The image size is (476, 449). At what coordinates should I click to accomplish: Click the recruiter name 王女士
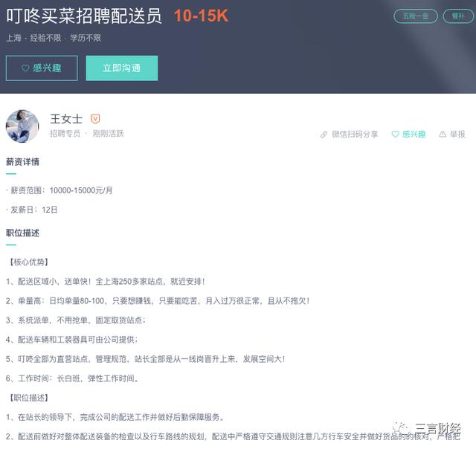[66, 119]
